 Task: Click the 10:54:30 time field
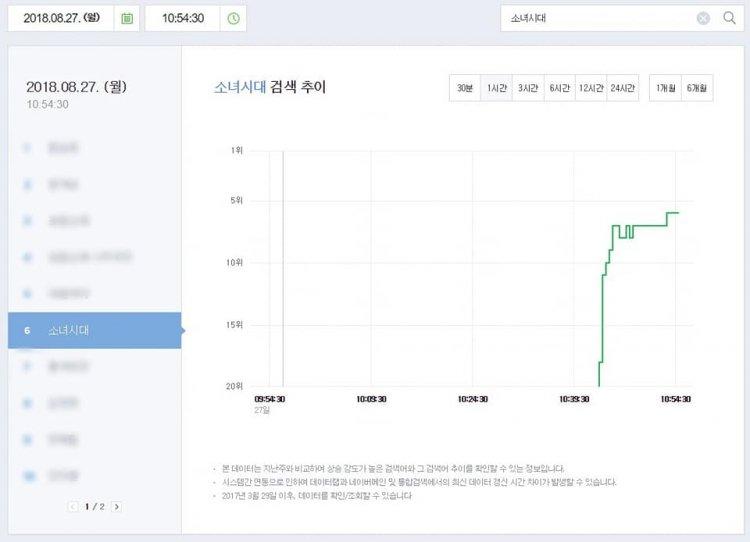[x=184, y=18]
